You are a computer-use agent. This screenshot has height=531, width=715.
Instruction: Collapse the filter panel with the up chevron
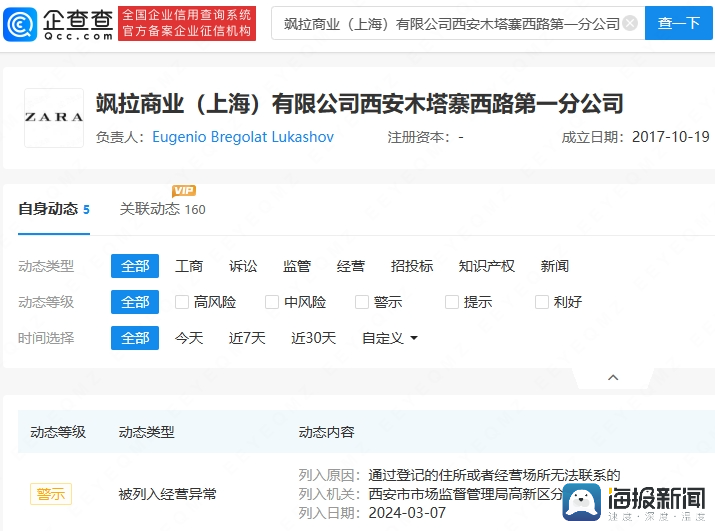[x=613, y=377]
